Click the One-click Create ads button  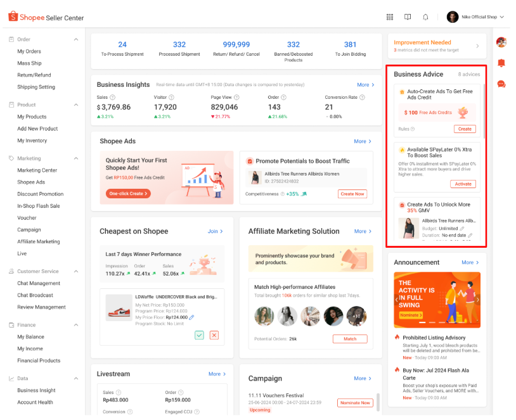tap(128, 194)
